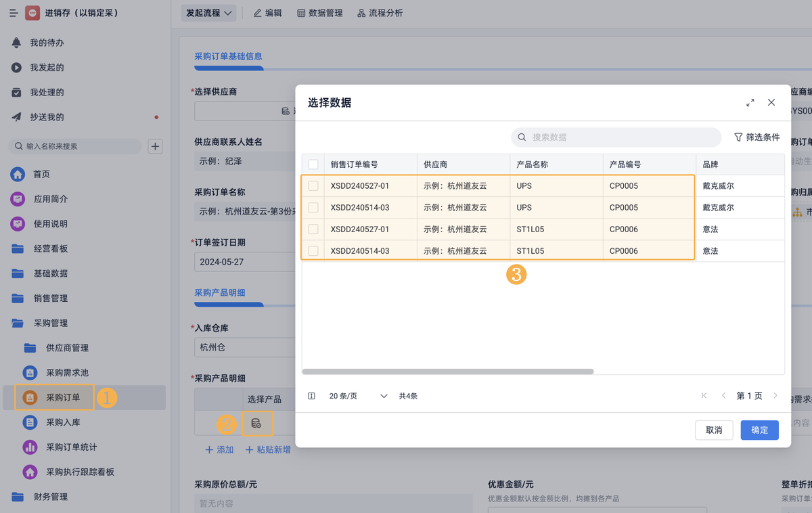
Task: Select the checkbox for XSDD240514-03 ST1L05 row
Action: tap(313, 251)
